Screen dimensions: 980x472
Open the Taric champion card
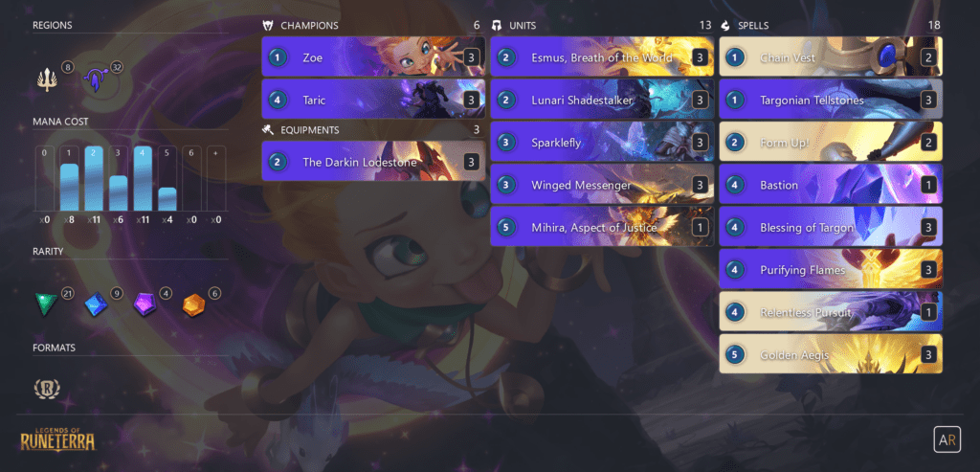click(x=373, y=100)
